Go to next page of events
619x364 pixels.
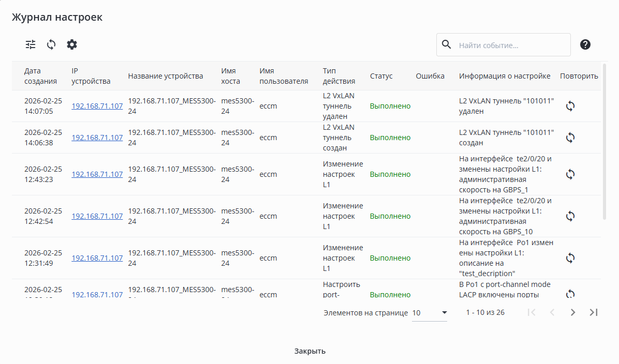pos(573,312)
